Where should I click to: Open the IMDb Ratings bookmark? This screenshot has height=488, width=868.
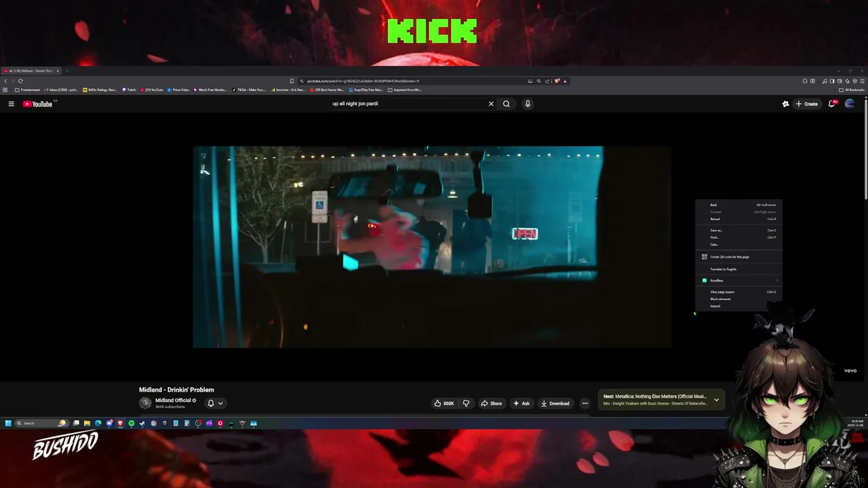(100, 89)
